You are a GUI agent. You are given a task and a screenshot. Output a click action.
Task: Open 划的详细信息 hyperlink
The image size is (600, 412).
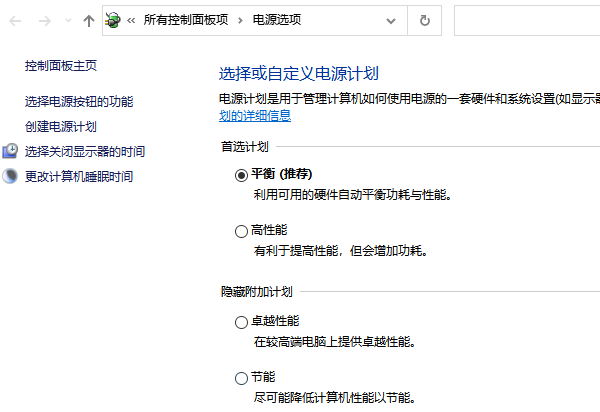tap(255, 116)
